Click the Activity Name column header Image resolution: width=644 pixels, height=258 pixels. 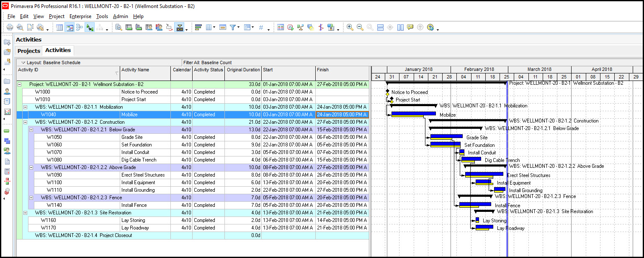tap(145, 73)
